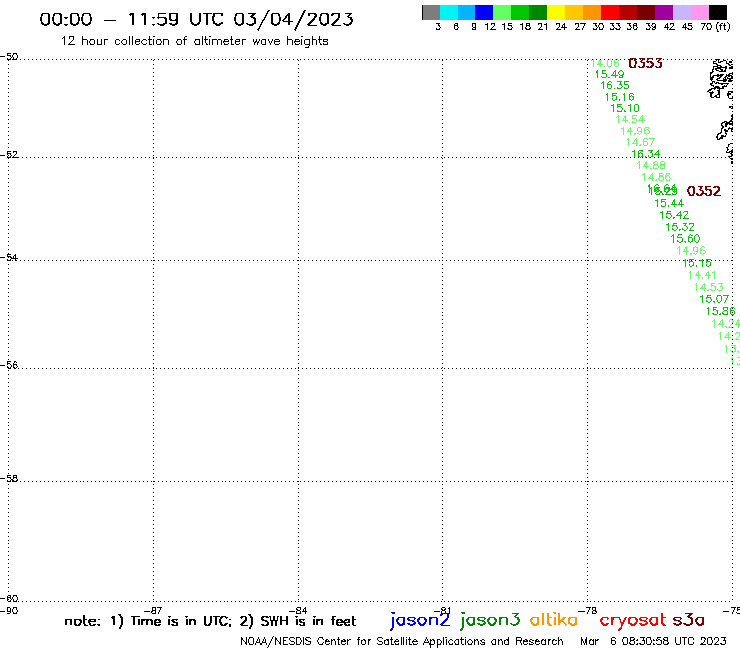
Task: Click the "altika" satellite label
Action: 554,620
